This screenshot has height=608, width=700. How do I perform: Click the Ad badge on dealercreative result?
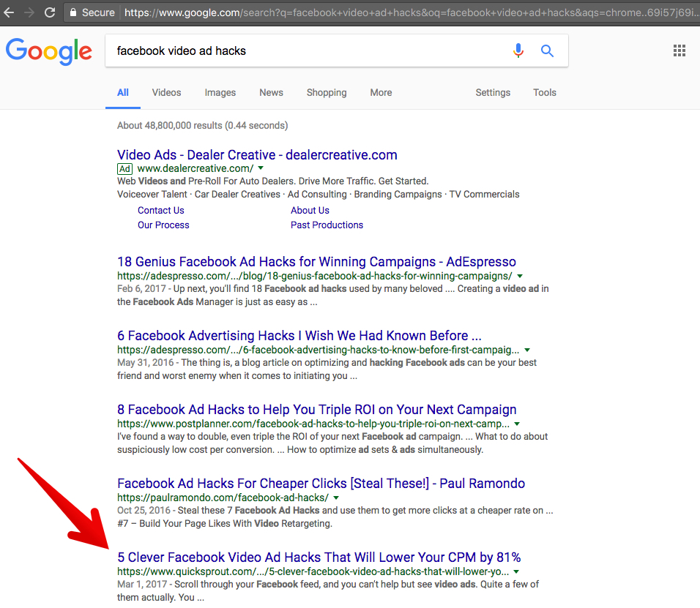tap(124, 168)
